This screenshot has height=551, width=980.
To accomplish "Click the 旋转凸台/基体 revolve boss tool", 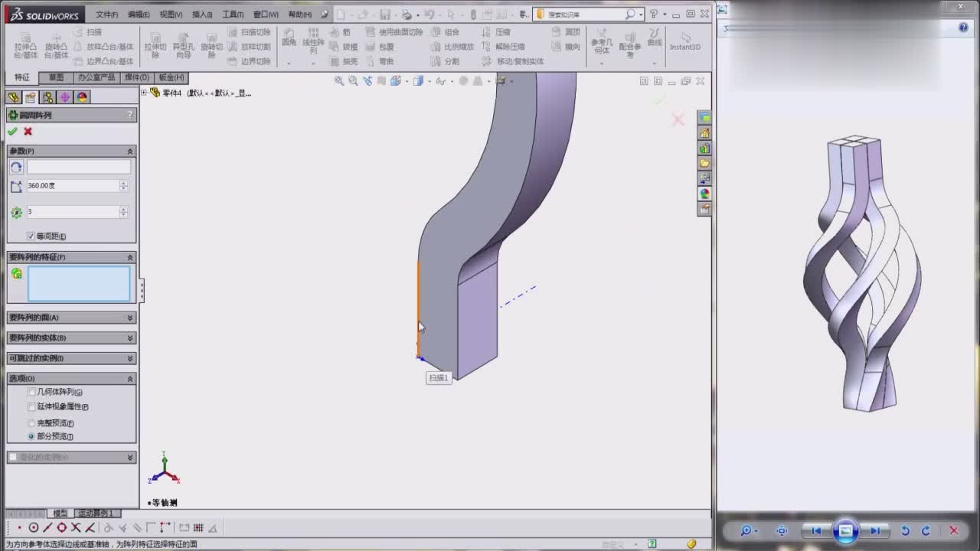I will pyautogui.click(x=56, y=46).
